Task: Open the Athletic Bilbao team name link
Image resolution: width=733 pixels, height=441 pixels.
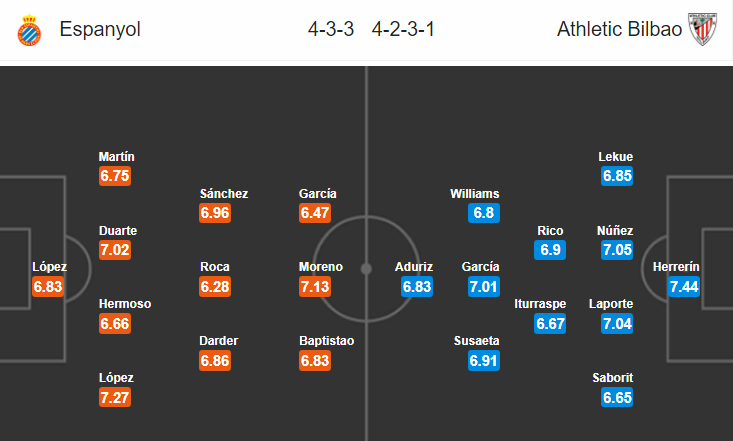Action: [x=619, y=29]
